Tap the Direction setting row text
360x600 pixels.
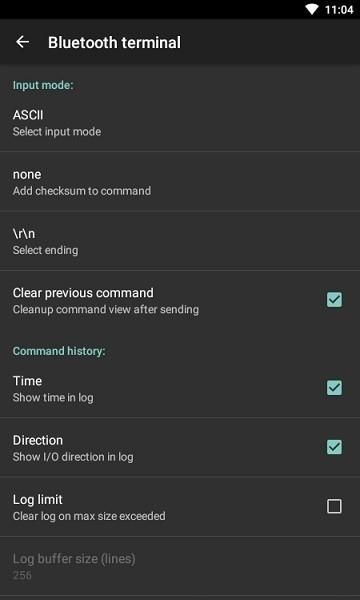[x=73, y=448]
